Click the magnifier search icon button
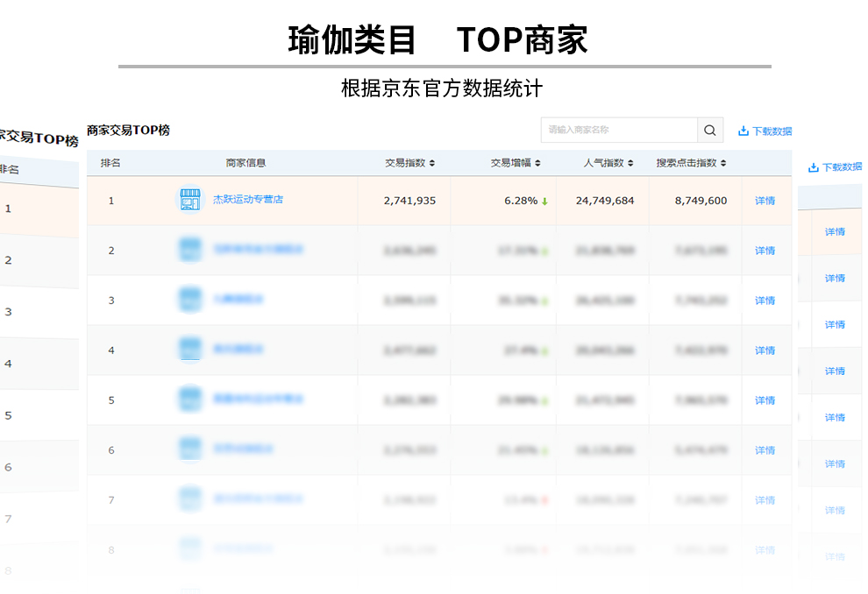This screenshot has width=868, height=594. (x=710, y=131)
